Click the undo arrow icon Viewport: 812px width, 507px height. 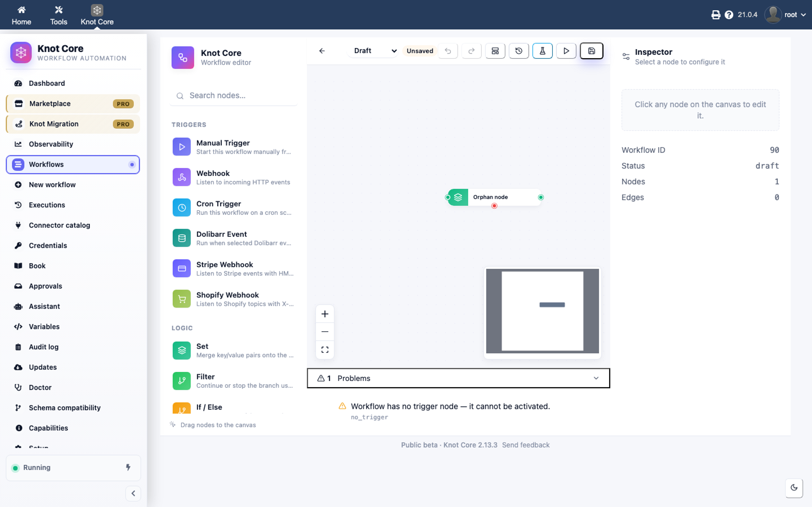click(x=448, y=51)
